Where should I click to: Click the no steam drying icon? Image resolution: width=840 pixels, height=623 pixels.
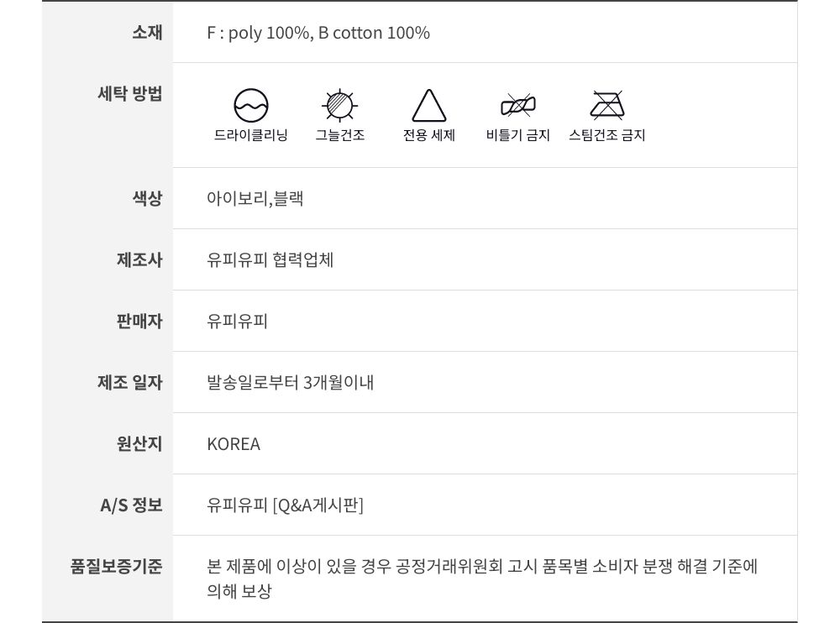(606, 106)
